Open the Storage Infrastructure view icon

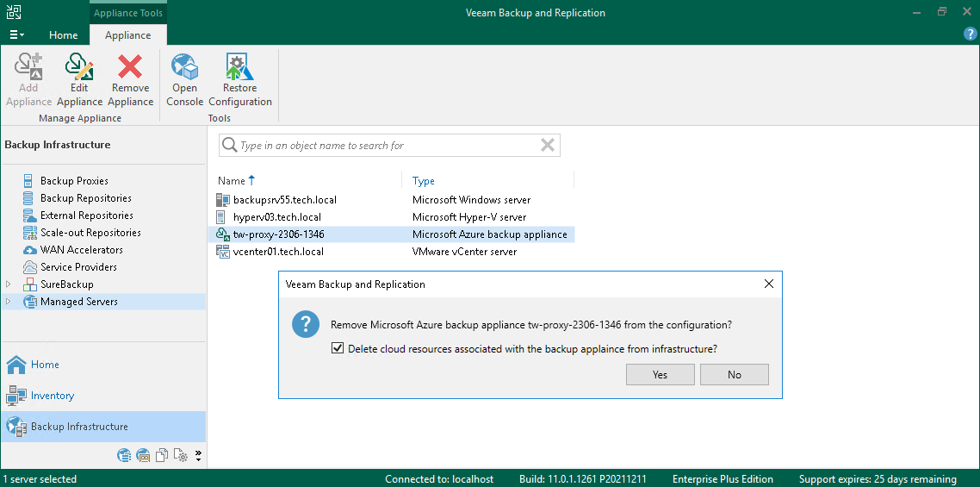click(124, 455)
